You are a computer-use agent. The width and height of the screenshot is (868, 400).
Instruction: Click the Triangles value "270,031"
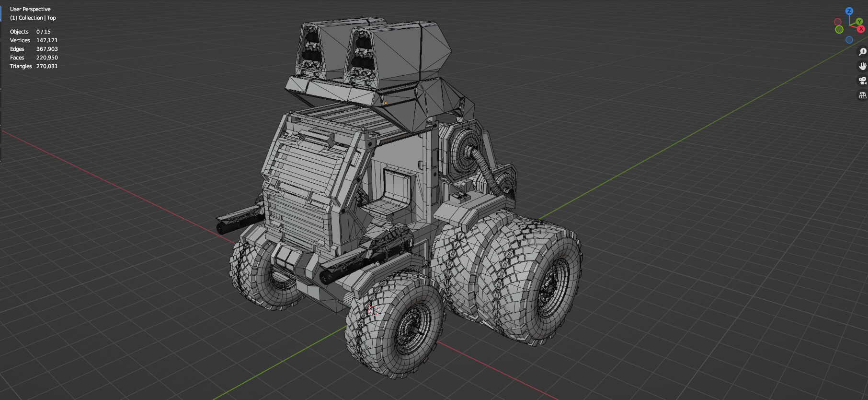pyautogui.click(x=47, y=66)
